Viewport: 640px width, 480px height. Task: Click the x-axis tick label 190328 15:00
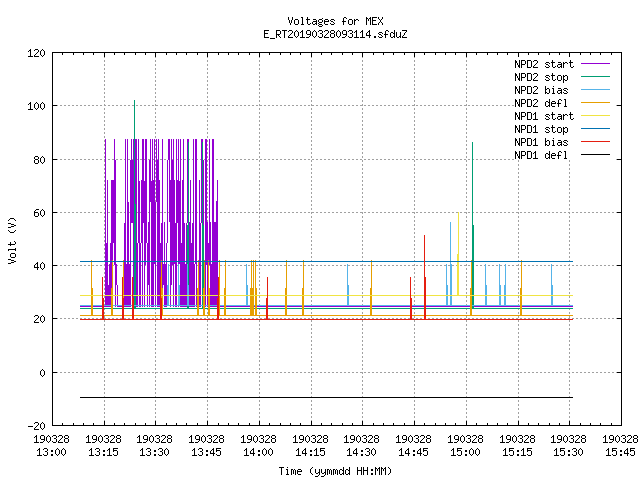[465, 446]
